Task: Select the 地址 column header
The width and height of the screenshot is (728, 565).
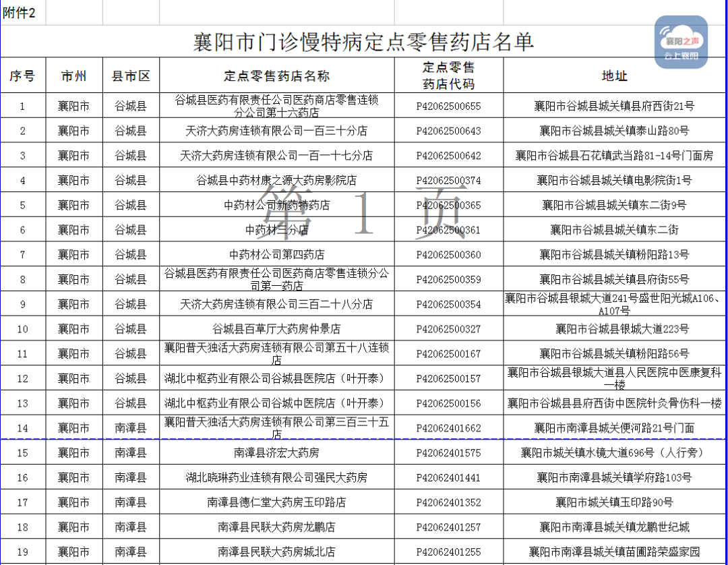Action: pyautogui.click(x=615, y=76)
